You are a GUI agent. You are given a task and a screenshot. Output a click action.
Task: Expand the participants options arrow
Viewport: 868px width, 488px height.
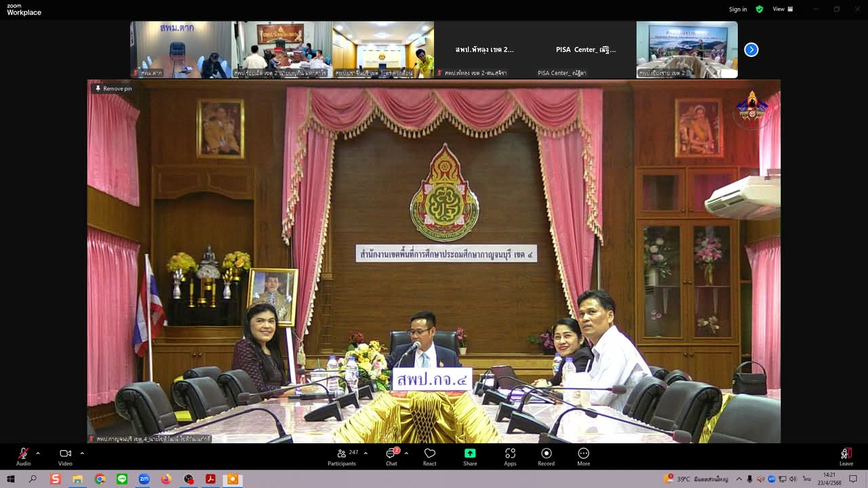coord(366,453)
